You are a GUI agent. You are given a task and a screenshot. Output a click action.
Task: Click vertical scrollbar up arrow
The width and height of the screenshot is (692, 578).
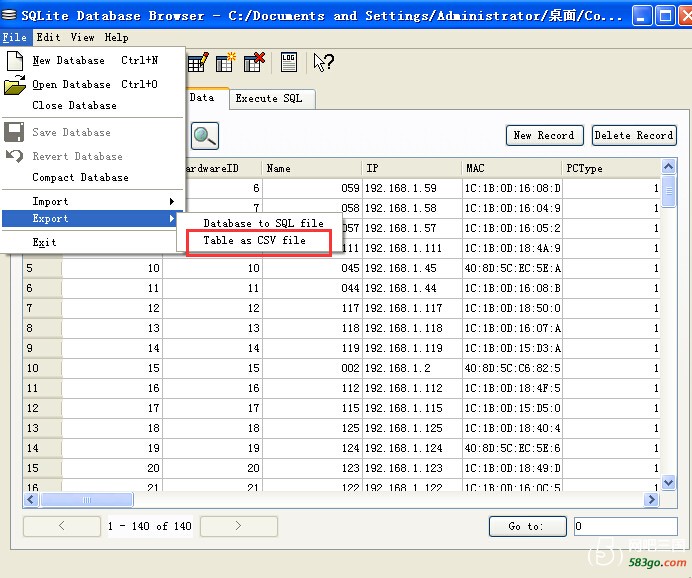[x=669, y=167]
